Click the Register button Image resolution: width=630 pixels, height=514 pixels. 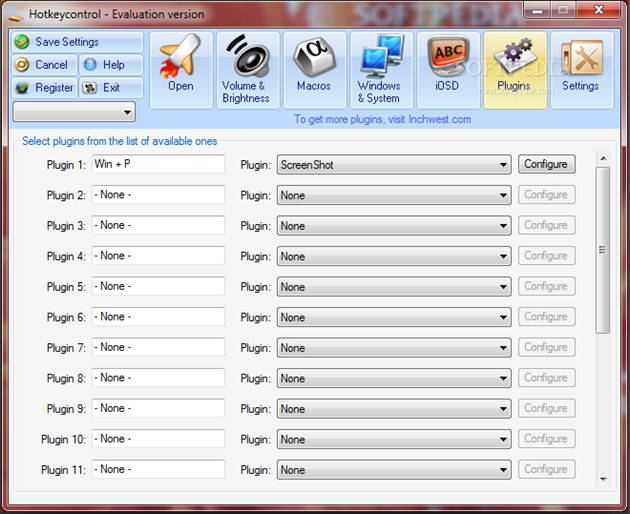(x=44, y=88)
